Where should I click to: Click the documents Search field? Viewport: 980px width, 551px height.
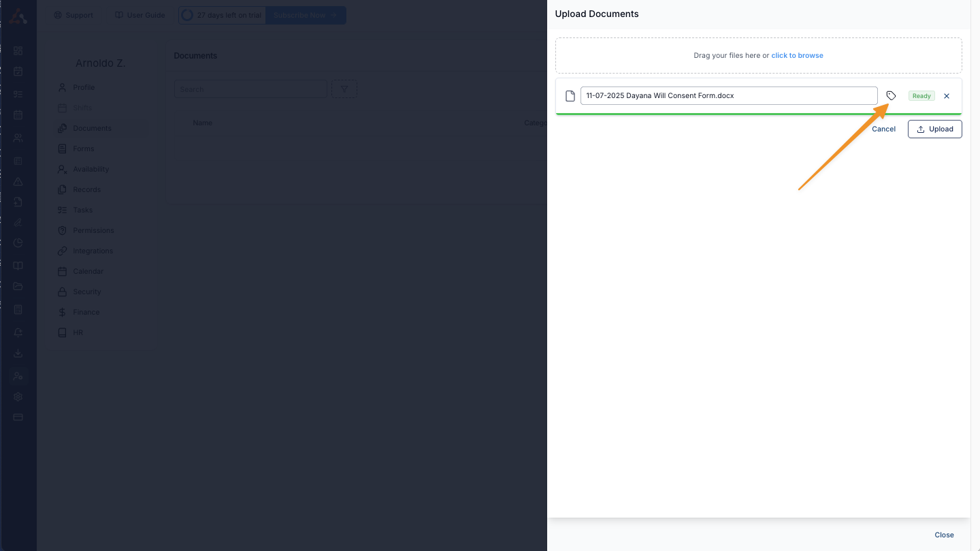click(x=250, y=89)
